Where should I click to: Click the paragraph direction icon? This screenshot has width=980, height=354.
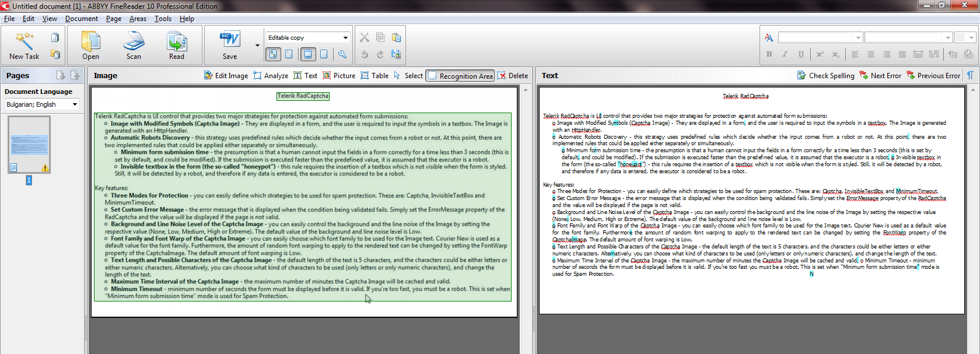(953, 54)
